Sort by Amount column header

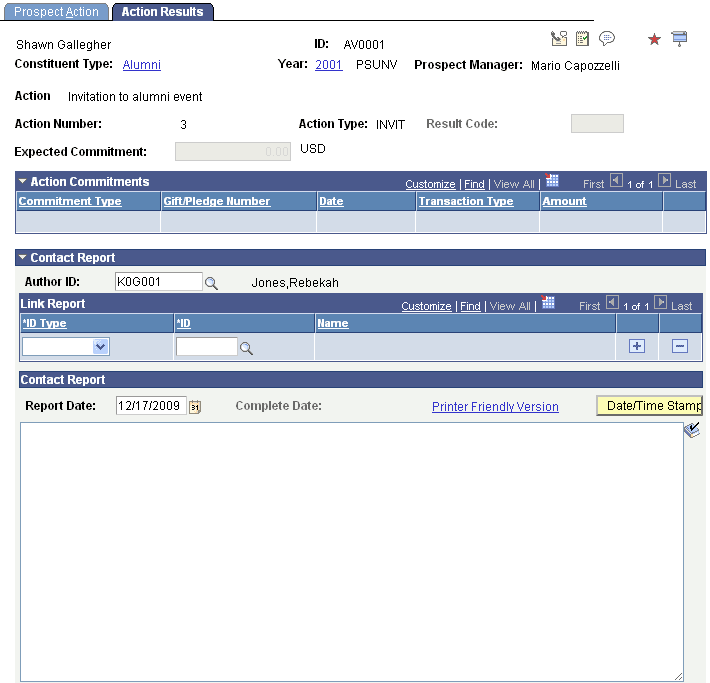(x=564, y=201)
